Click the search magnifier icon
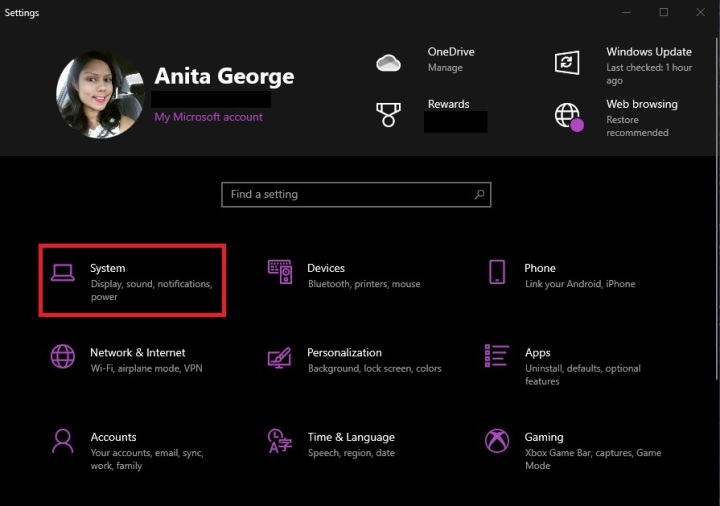Screen dimensions: 720x506 [479, 195]
